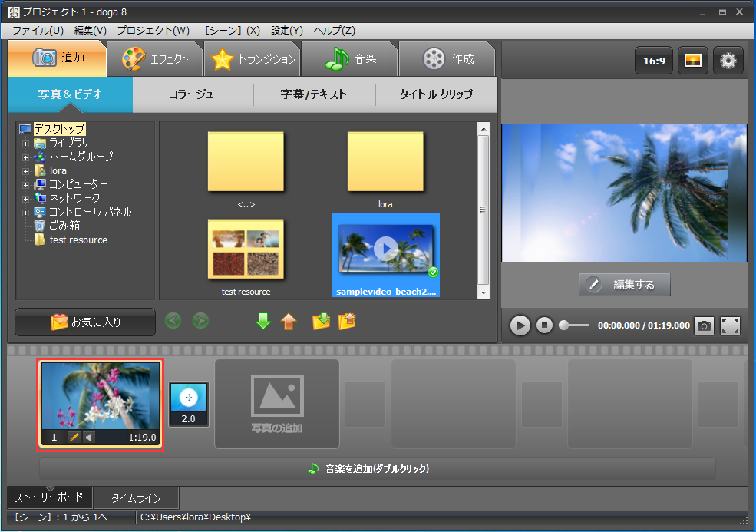Click the background image icon above preview

tap(693, 61)
